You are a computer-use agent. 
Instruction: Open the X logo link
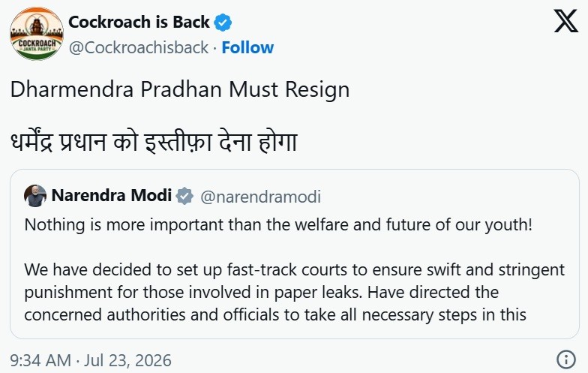pos(565,21)
